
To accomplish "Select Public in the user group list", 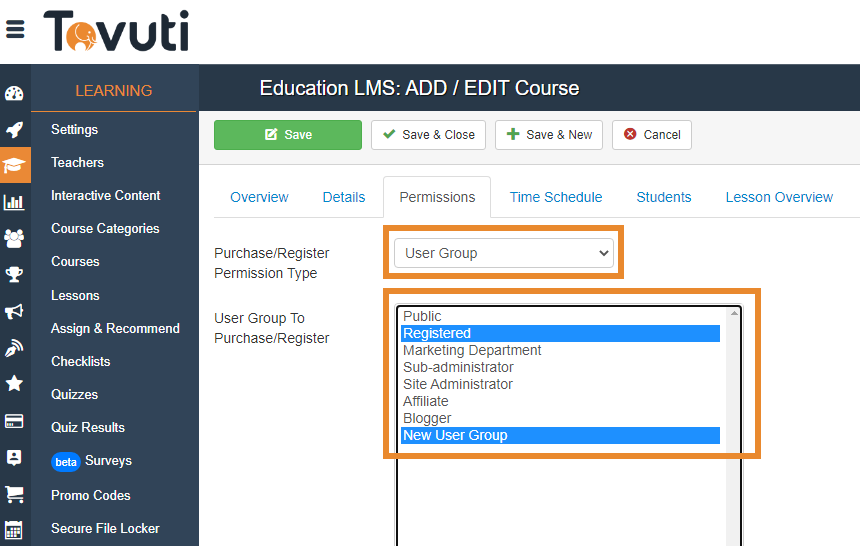I will [x=422, y=316].
